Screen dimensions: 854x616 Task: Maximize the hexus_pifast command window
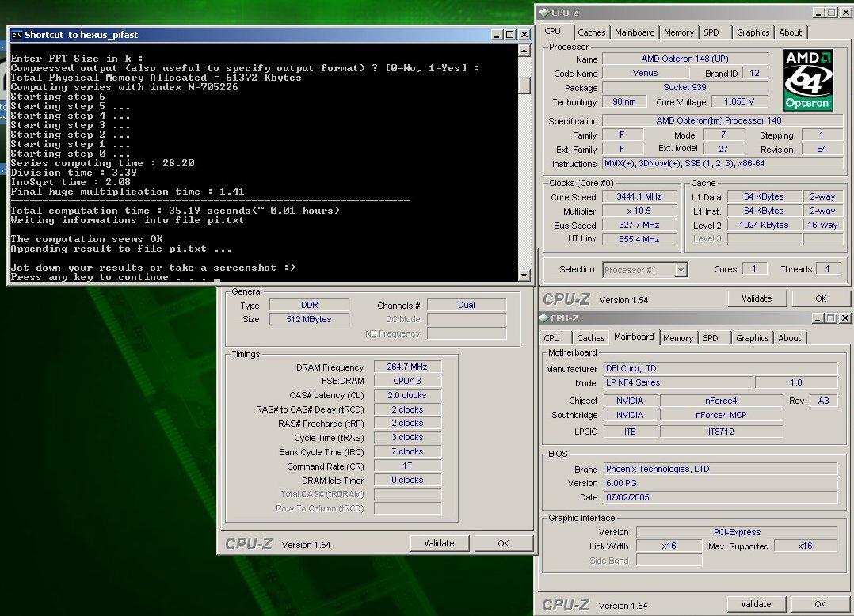[510, 35]
